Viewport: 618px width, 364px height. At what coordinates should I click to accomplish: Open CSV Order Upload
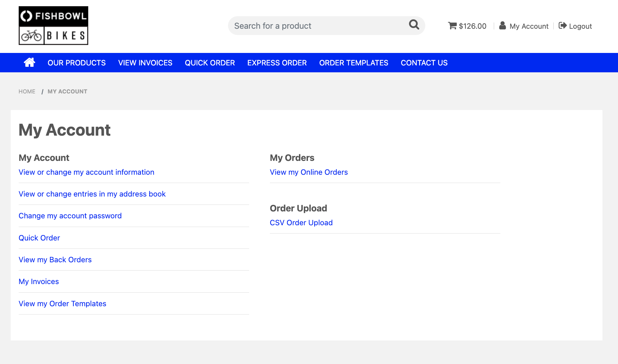[x=301, y=222]
